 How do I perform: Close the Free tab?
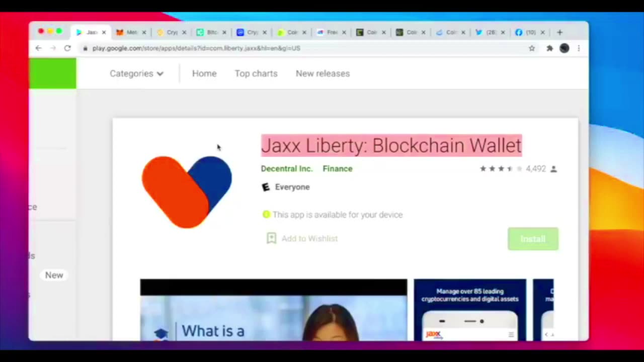[344, 32]
